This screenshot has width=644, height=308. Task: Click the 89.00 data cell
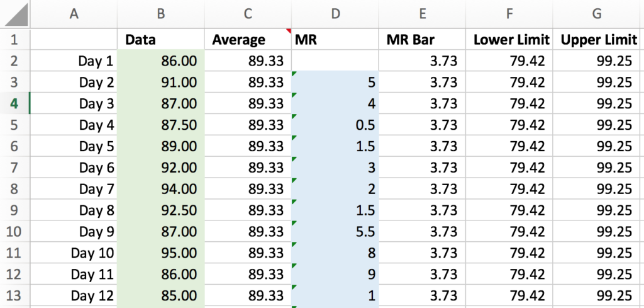160,146
